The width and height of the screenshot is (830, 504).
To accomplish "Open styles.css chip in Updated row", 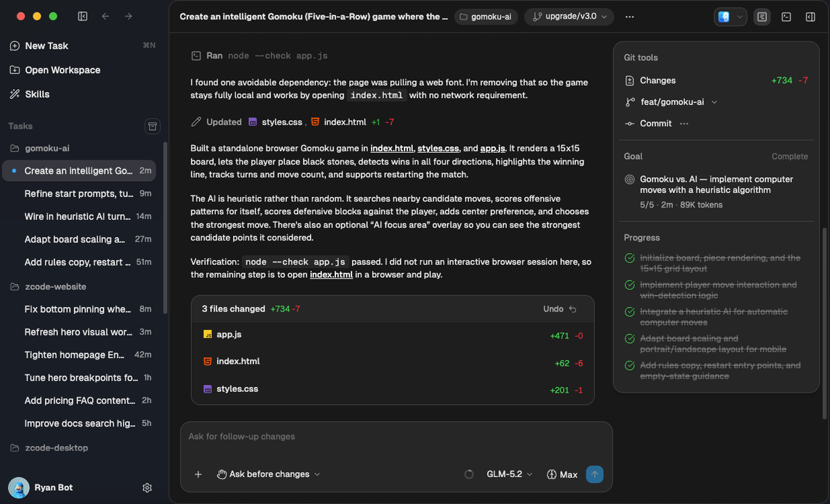I will coord(275,122).
